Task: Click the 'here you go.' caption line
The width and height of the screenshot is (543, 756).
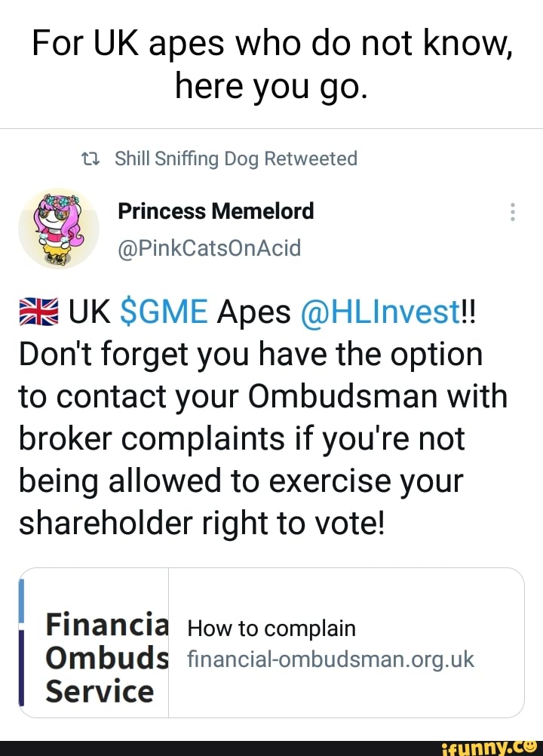Action: [271, 88]
